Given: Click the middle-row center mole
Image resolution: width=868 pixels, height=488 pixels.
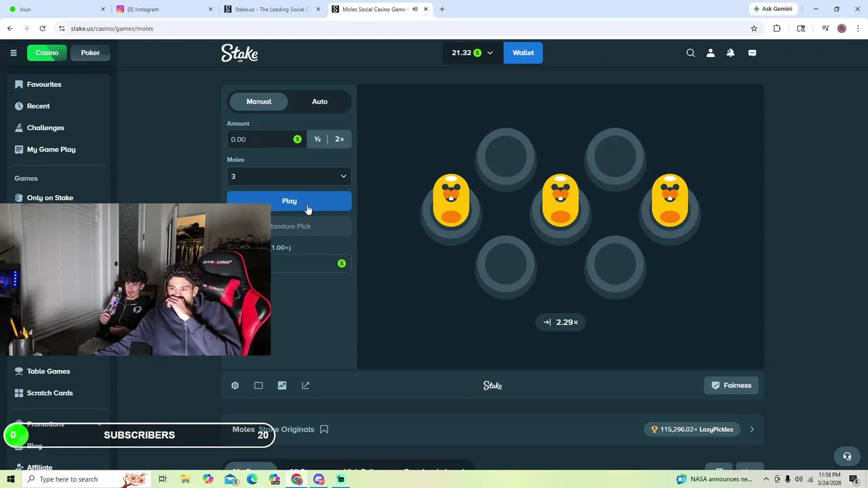Looking at the screenshot, I should point(560,200).
